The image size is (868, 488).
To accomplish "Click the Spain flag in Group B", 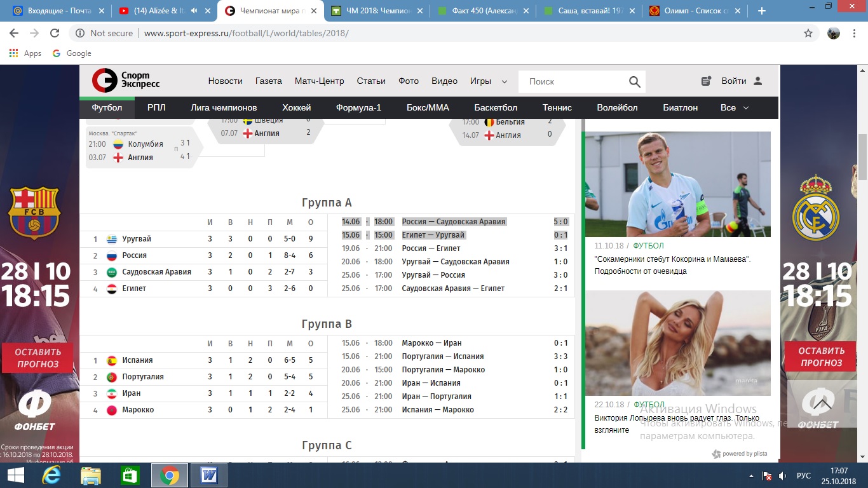I will click(x=112, y=360).
